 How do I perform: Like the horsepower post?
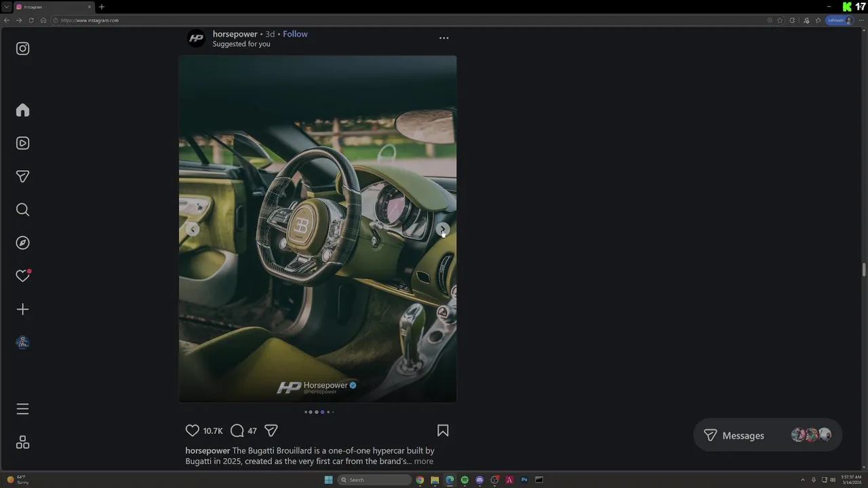tap(193, 430)
